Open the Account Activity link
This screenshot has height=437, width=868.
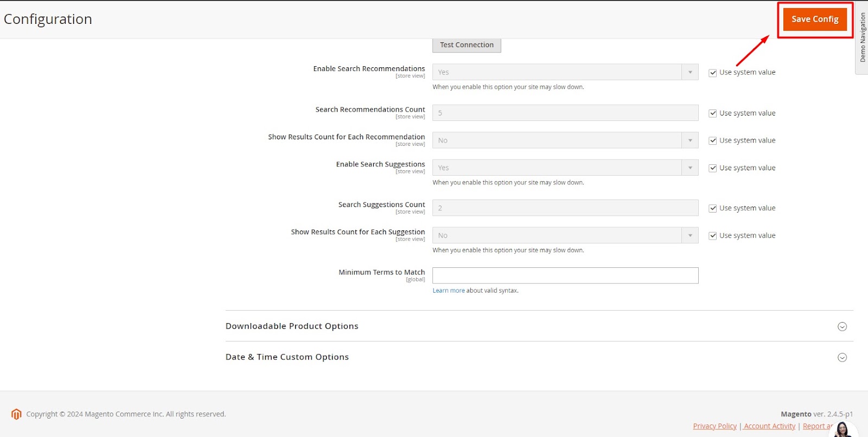coord(769,426)
